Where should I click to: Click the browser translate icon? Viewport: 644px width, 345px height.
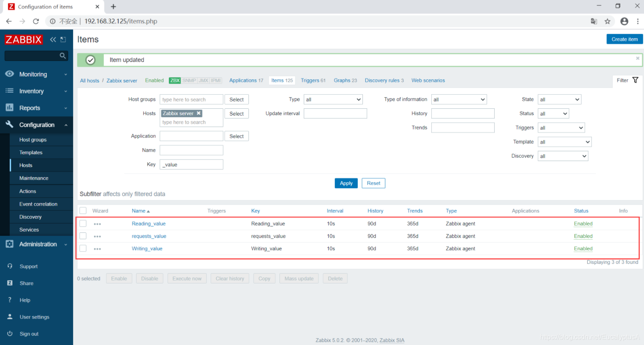594,21
